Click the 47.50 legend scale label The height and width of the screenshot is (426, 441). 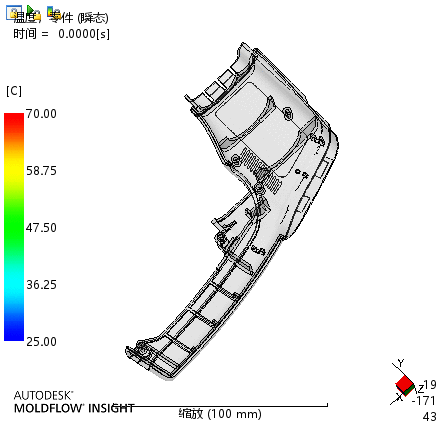[42, 228]
